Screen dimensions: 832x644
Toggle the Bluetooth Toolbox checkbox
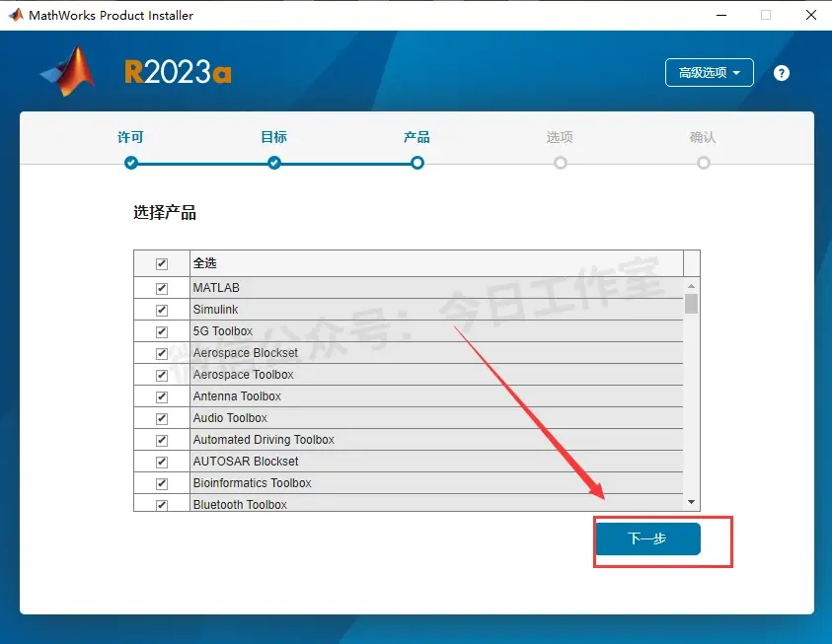(162, 505)
